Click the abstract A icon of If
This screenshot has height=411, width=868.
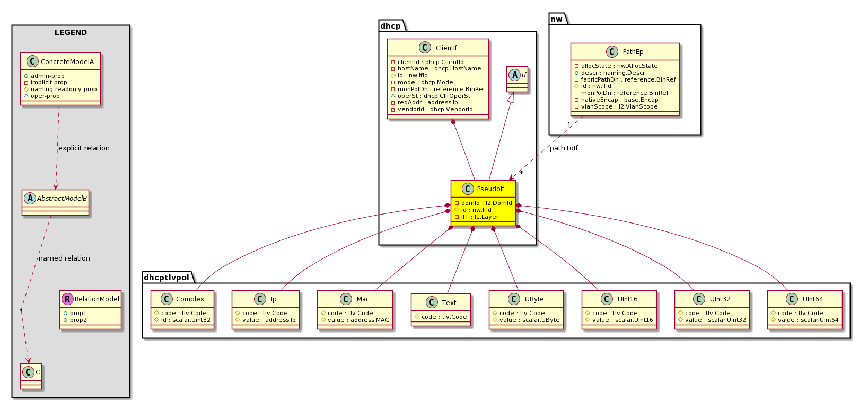click(x=514, y=75)
